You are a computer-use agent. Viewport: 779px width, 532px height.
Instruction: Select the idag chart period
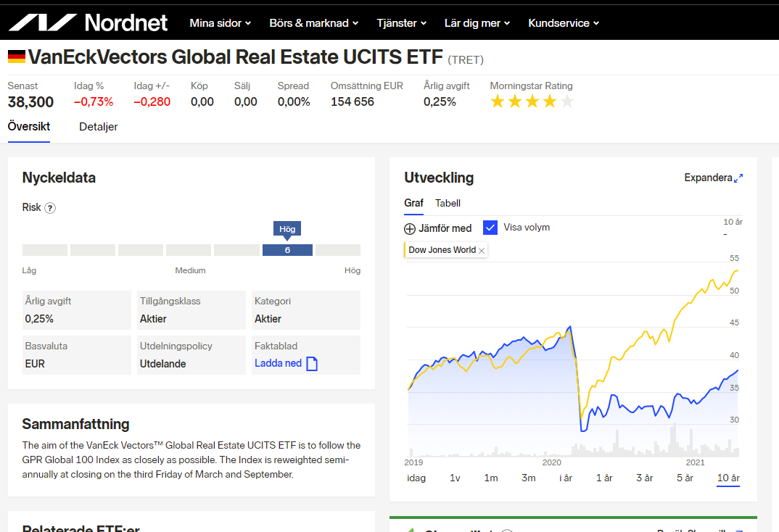[x=416, y=478]
